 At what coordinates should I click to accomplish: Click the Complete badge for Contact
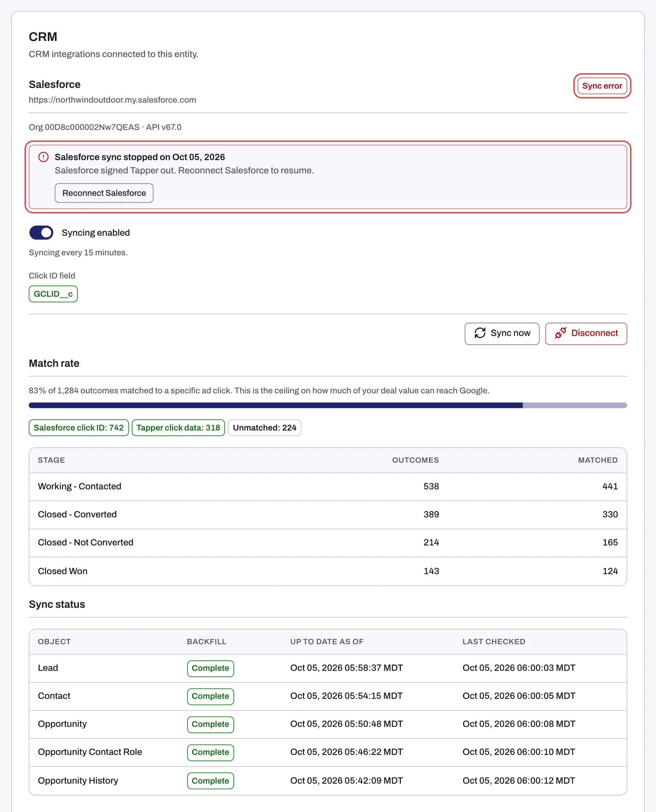[210, 696]
